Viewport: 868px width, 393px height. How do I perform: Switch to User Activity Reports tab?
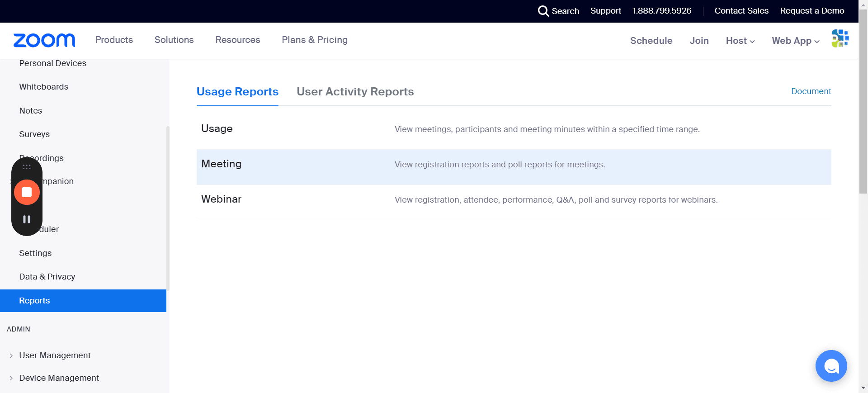(355, 92)
